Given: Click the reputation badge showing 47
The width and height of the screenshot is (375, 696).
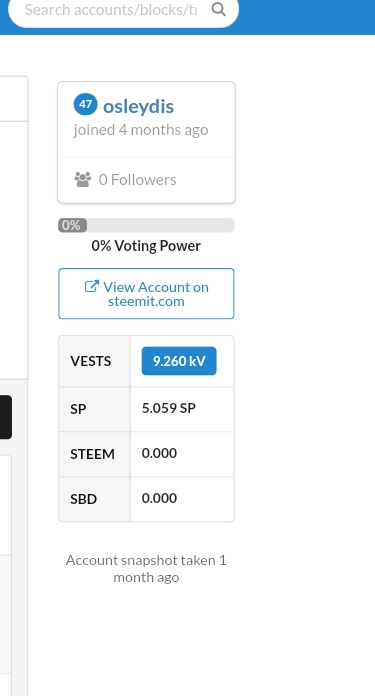Looking at the screenshot, I should point(85,105).
